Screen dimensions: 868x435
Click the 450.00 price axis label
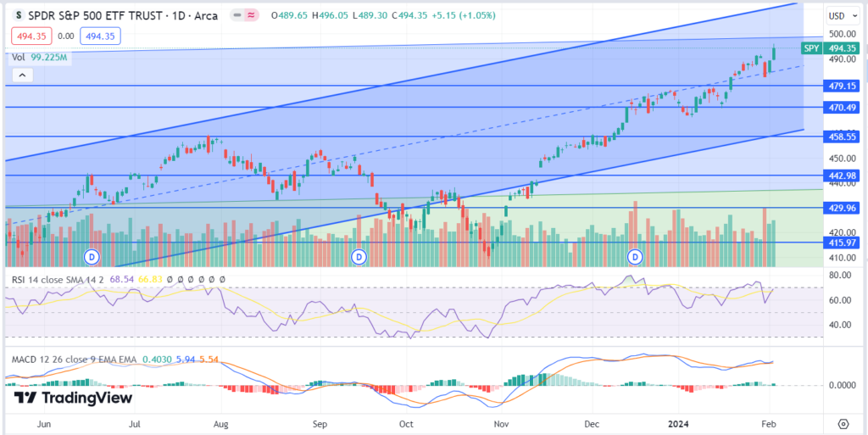coord(842,159)
